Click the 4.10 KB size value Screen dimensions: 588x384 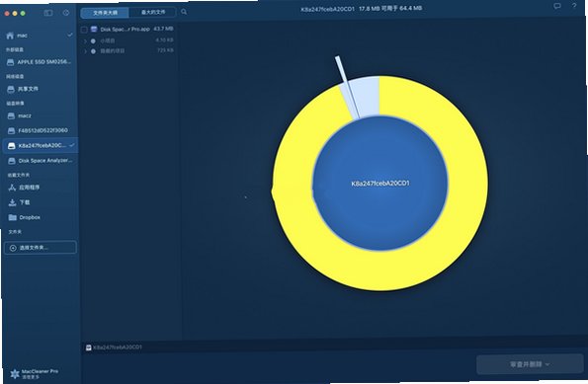(x=165, y=39)
